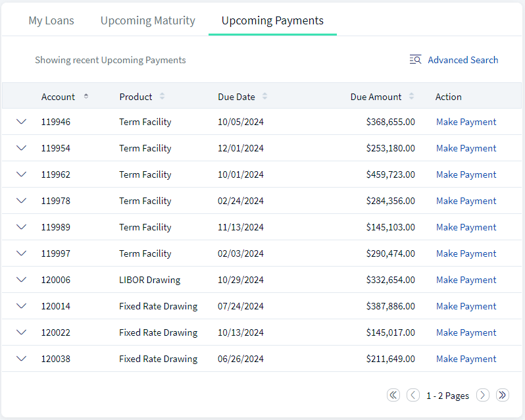Select LIBOR Drawing product cell

[149, 280]
